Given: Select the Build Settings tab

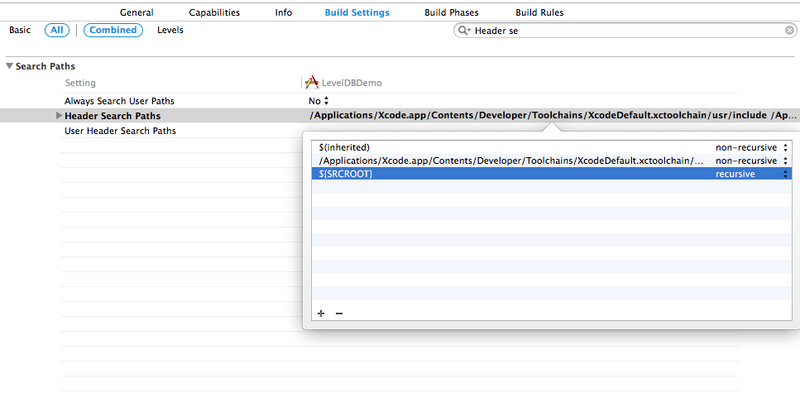Looking at the screenshot, I should 357,13.
